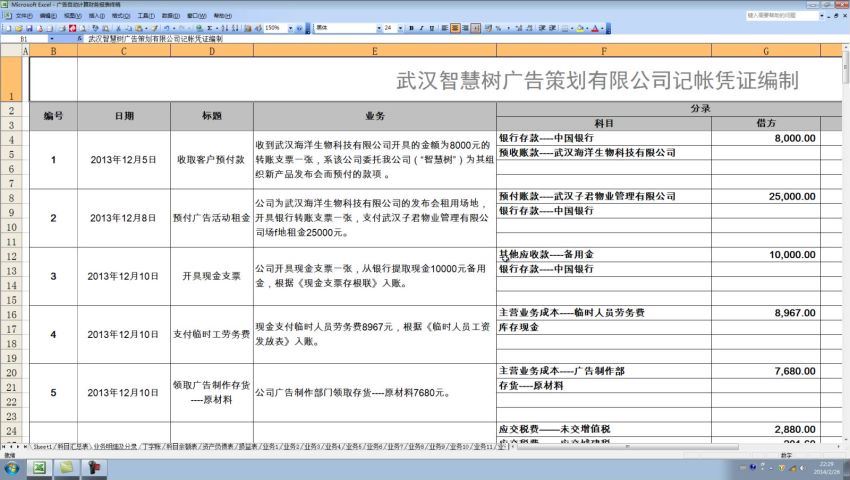Toggle Underline formatting
Viewport: 850px width, 480px height.
[x=432, y=28]
